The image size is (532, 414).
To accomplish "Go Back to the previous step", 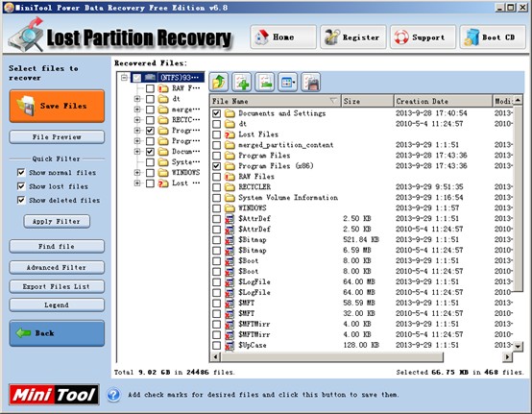I will point(57,333).
